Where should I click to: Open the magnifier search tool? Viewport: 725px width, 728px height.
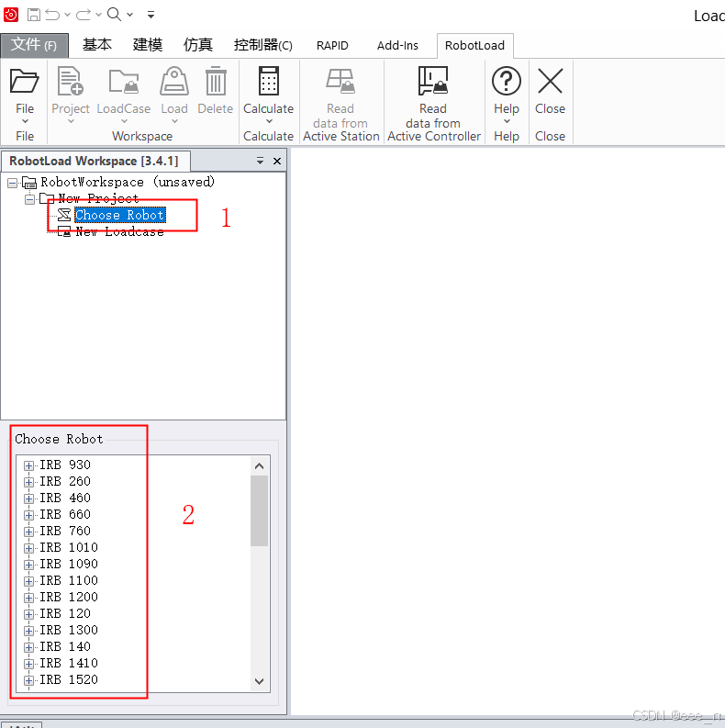point(114,15)
